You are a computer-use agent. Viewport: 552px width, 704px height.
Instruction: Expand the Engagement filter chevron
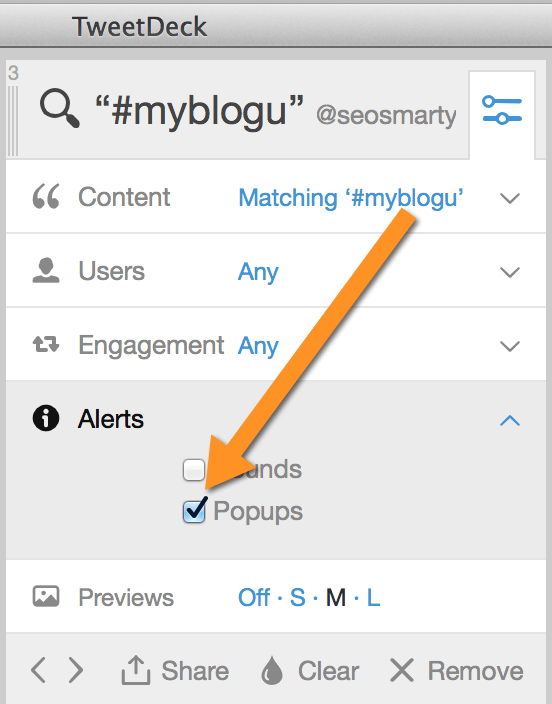pos(510,346)
